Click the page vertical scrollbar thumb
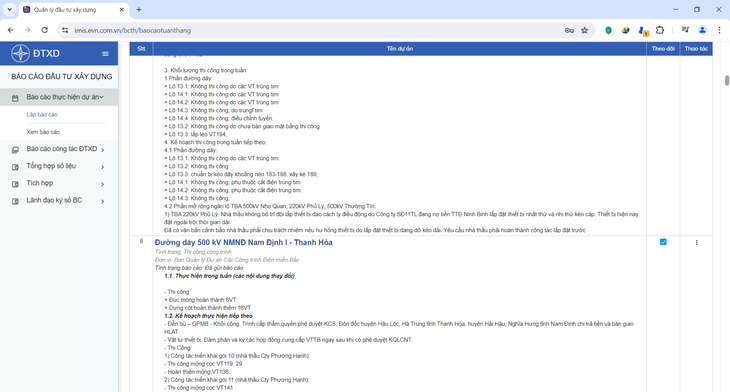 727,80
